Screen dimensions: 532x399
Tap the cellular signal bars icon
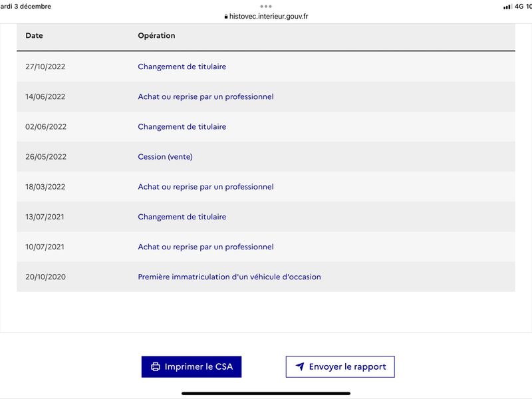[507, 7]
